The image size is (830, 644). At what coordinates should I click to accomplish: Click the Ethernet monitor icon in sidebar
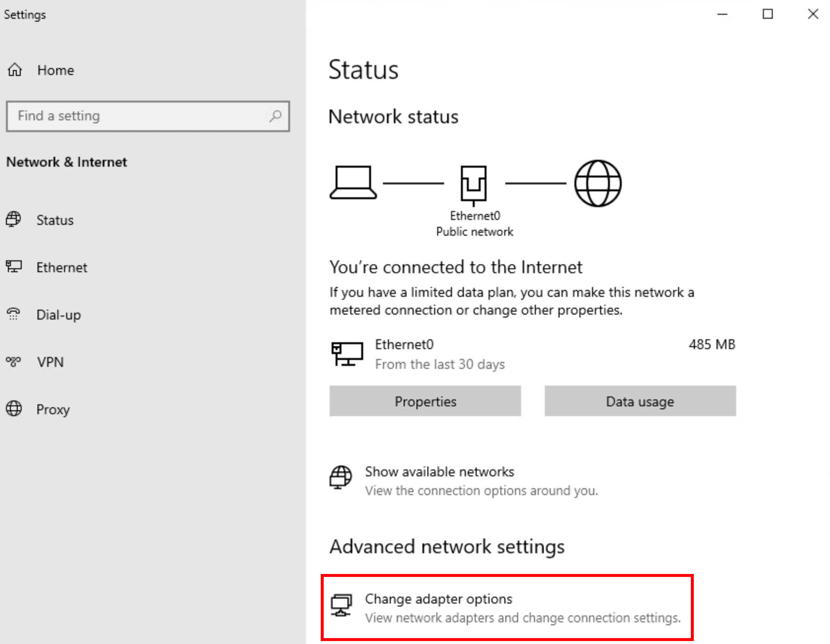coord(14,267)
